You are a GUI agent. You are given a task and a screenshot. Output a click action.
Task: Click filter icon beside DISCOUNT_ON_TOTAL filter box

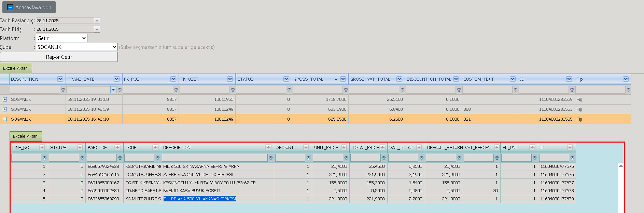pyautogui.click(x=459, y=90)
